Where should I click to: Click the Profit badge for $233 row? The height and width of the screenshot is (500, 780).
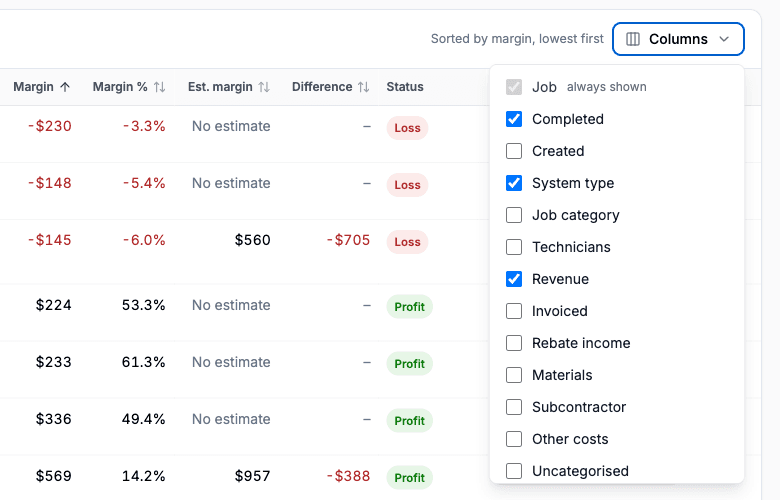(410, 364)
